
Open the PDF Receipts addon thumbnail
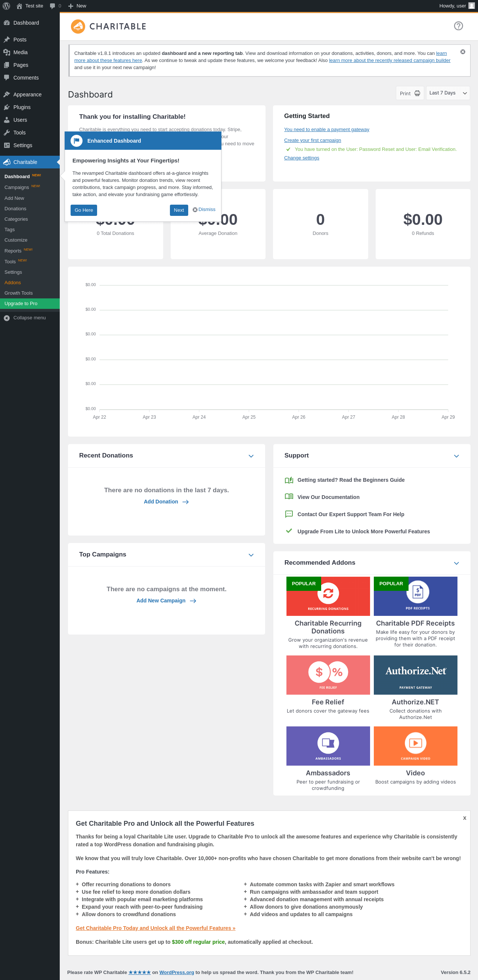click(415, 596)
